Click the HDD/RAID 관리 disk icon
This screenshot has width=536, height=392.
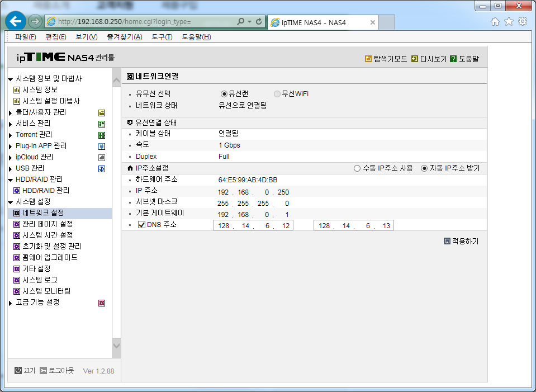pyautogui.click(x=16, y=191)
